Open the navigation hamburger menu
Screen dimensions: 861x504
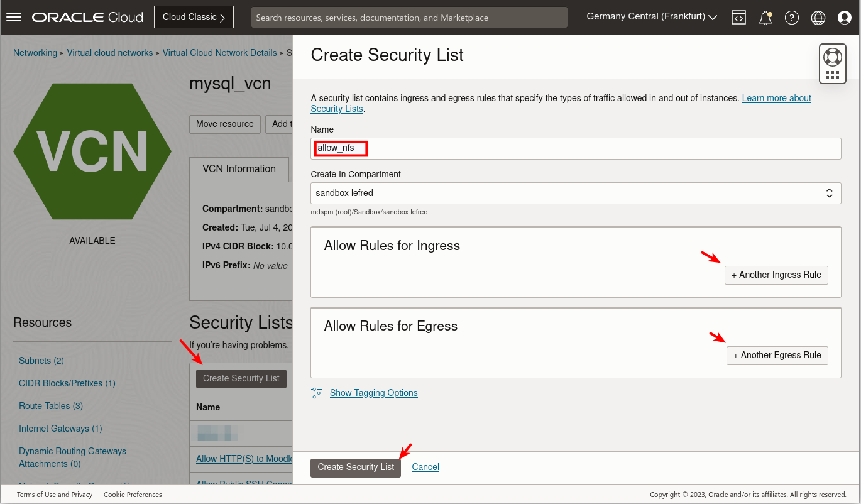(x=13, y=16)
